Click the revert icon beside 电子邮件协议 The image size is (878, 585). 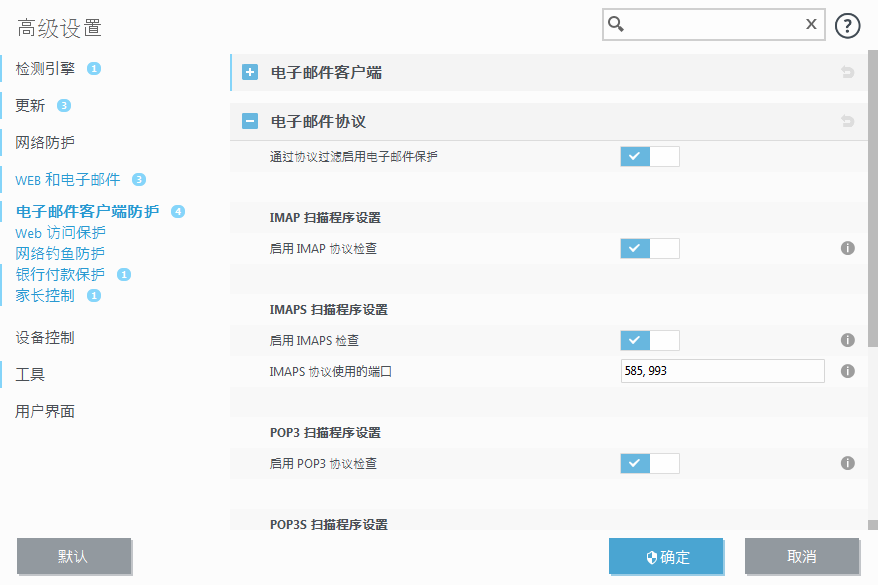pos(847,120)
